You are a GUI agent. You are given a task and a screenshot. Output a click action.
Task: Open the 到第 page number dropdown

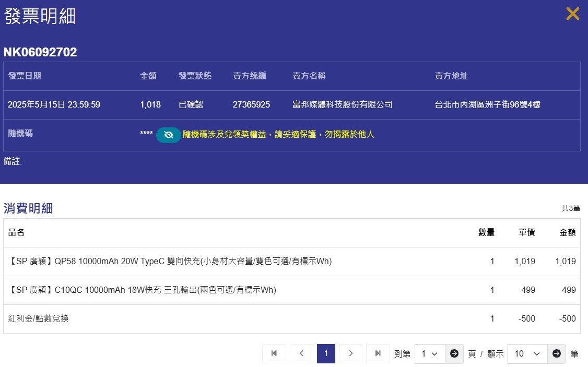[429, 353]
